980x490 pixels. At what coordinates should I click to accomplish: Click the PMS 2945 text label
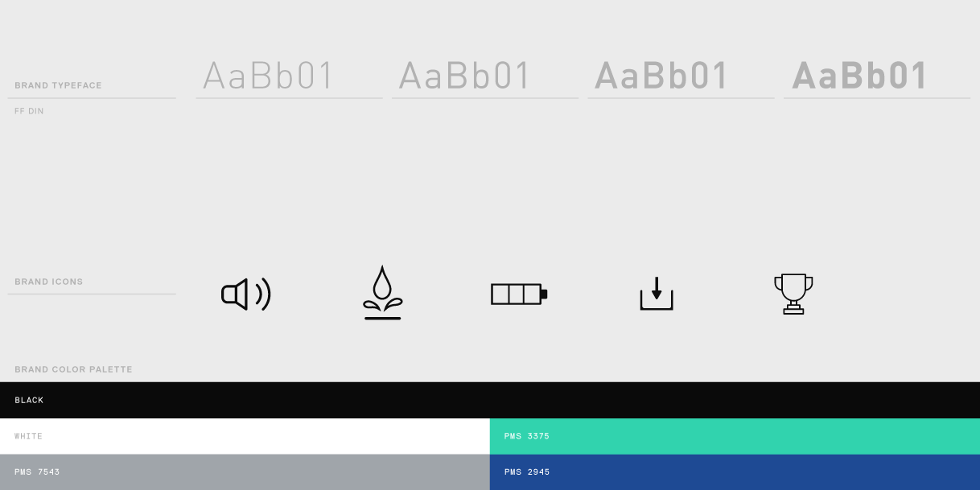527,472
